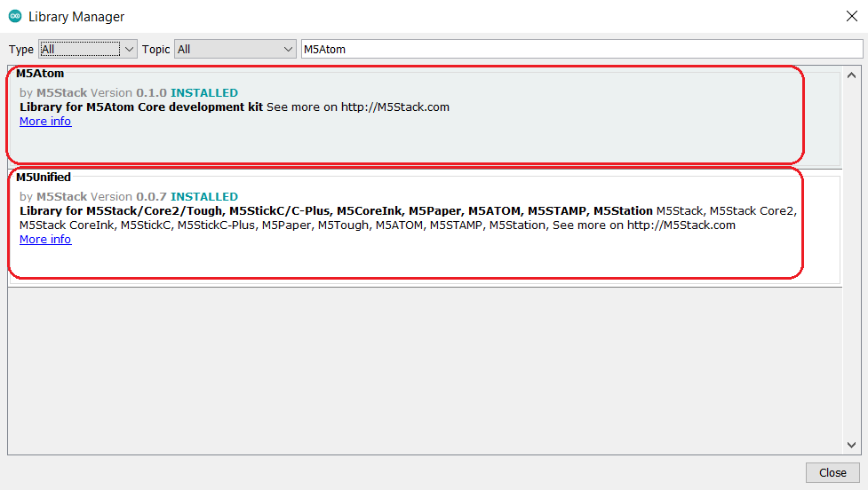Viewport: 868px width, 490px height.
Task: Click the Arduino logo in the title bar
Action: click(15, 17)
